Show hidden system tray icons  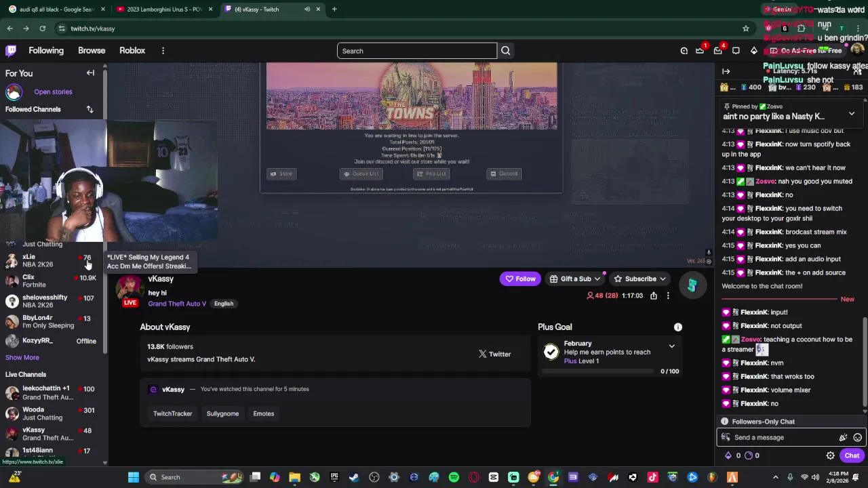[775, 477]
